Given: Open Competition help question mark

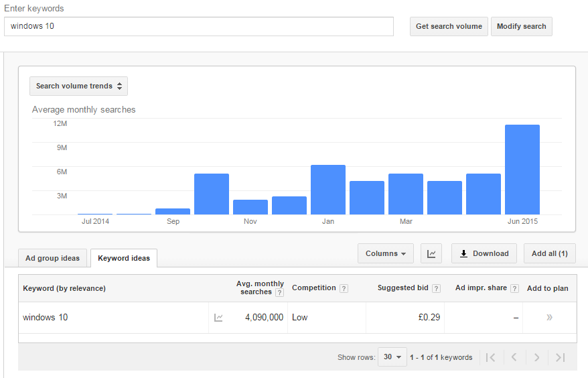Looking at the screenshot, I should [344, 288].
